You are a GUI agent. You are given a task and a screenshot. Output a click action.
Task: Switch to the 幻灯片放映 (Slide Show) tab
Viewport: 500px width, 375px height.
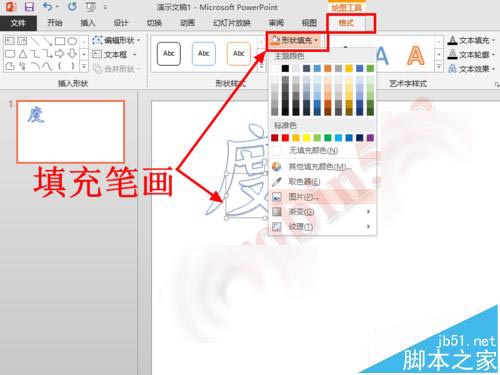pyautogui.click(x=232, y=23)
